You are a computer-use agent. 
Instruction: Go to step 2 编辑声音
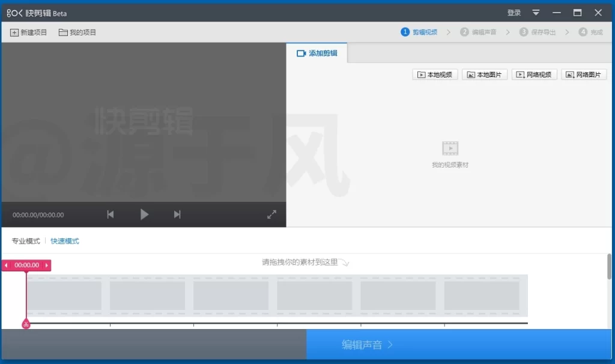[478, 32]
